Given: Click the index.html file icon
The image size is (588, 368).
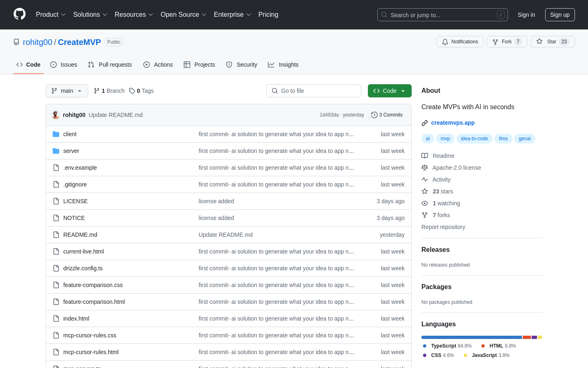Looking at the screenshot, I should (x=56, y=319).
